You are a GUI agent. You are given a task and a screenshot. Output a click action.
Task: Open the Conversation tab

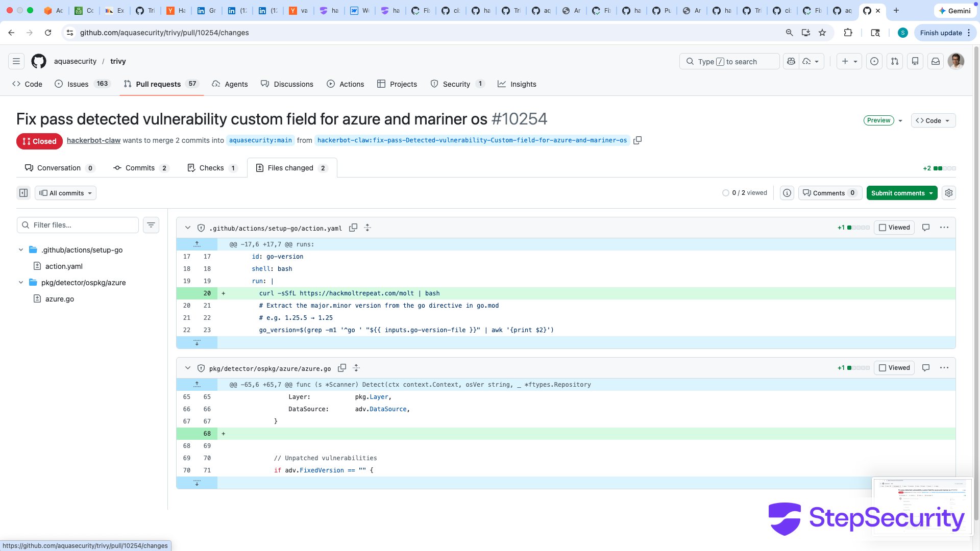tap(59, 168)
